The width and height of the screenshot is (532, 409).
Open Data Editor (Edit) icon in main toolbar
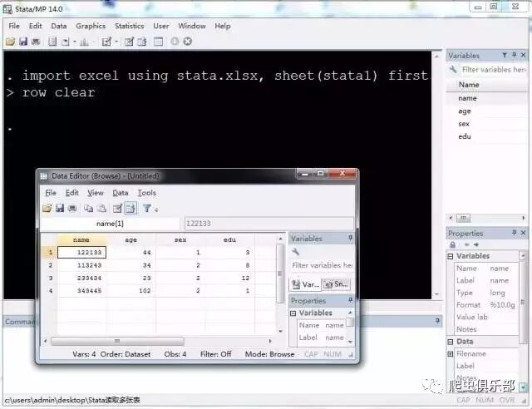[x=129, y=42]
